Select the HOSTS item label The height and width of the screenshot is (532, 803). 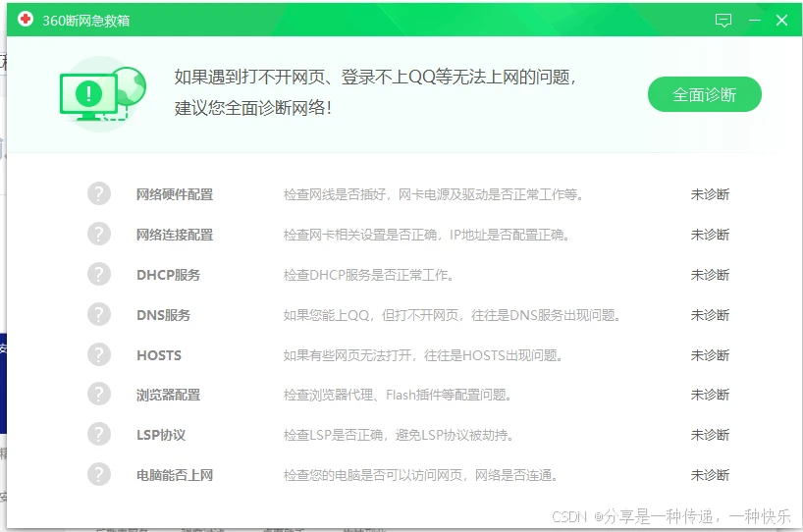tap(159, 355)
